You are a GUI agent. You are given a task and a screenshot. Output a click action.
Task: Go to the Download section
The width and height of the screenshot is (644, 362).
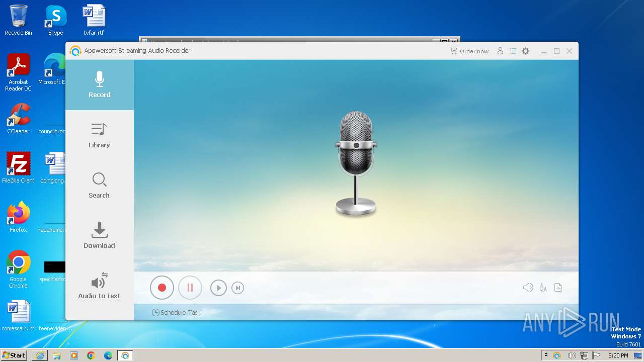(100, 236)
